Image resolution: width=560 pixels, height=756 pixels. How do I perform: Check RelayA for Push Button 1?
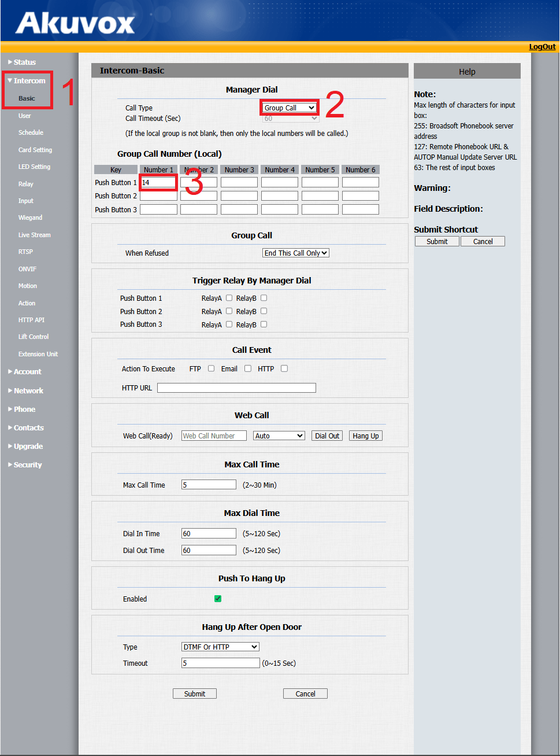click(x=228, y=297)
